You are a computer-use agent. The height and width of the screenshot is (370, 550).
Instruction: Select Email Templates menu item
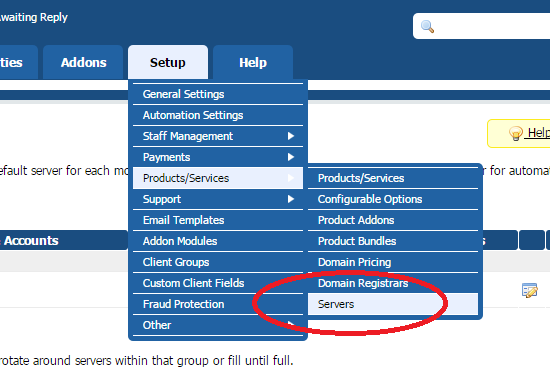218,220
